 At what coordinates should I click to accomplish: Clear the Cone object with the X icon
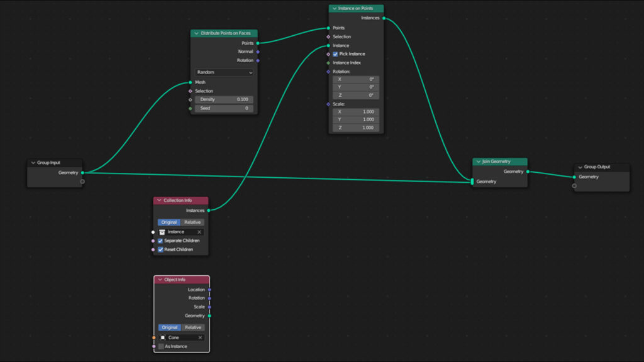(x=200, y=337)
